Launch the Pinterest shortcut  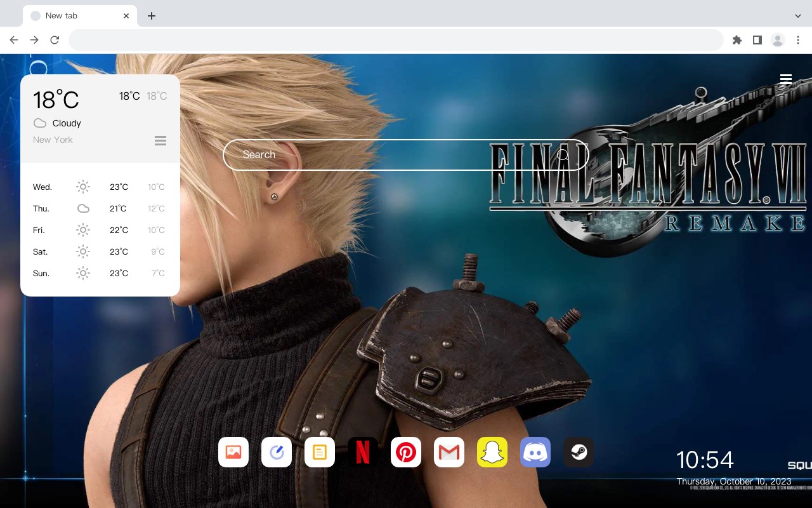click(x=406, y=452)
